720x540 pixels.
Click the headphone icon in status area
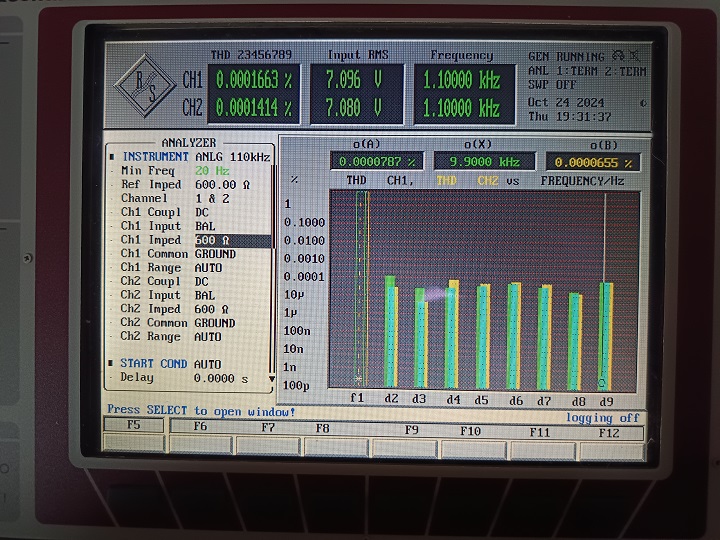(619, 57)
